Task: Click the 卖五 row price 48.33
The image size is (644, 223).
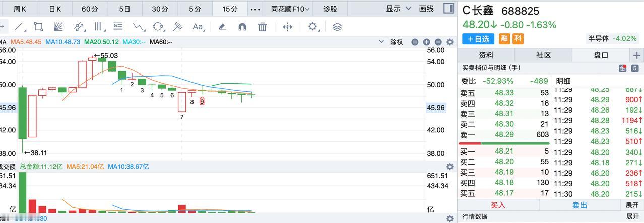Action: click(x=504, y=93)
